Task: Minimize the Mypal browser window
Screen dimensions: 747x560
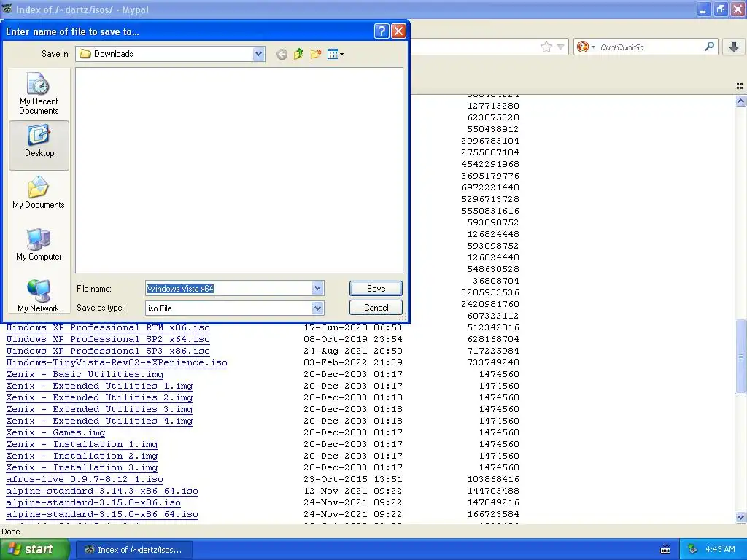Action: click(703, 9)
